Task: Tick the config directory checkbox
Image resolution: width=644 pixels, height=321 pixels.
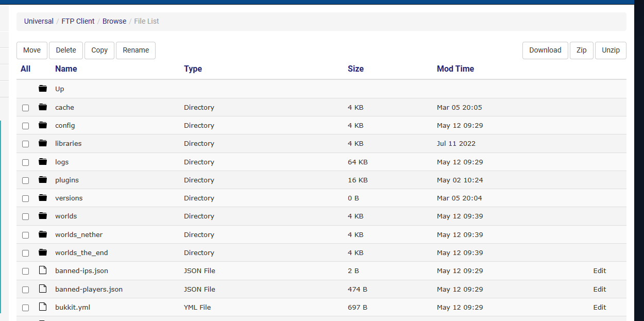Action: point(25,126)
